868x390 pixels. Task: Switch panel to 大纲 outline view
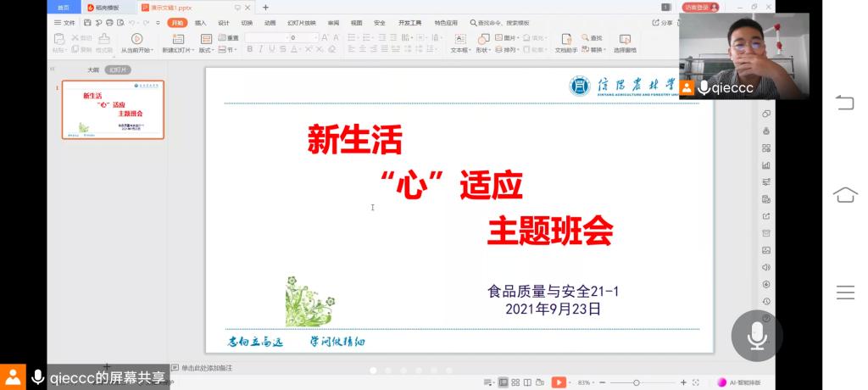click(x=93, y=70)
